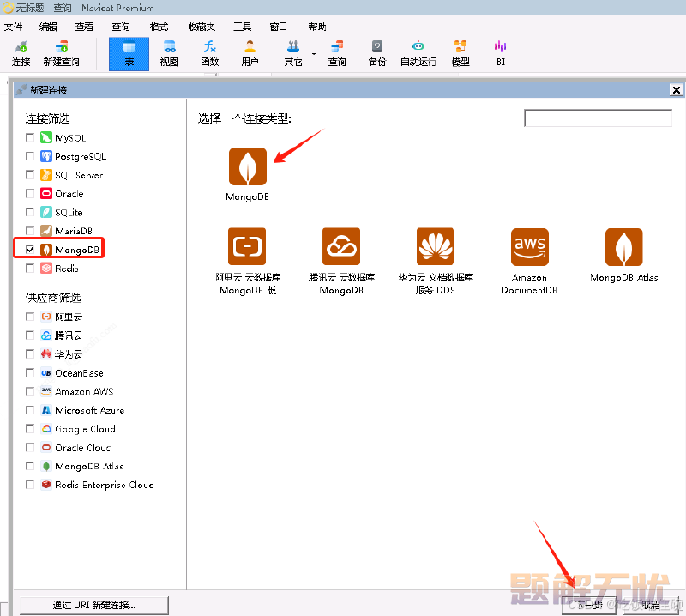The height and width of the screenshot is (616, 686).
Task: Expand the Others (其它) dropdown arrow
Action: [x=314, y=54]
